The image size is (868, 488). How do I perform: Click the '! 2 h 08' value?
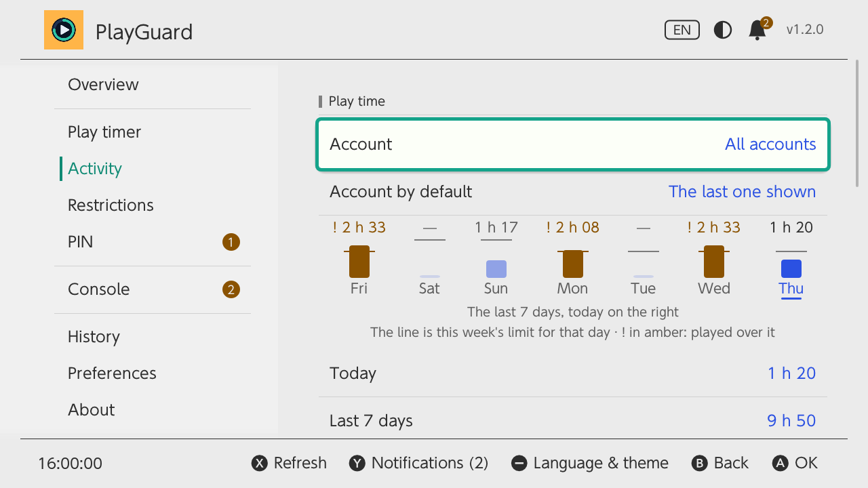573,228
